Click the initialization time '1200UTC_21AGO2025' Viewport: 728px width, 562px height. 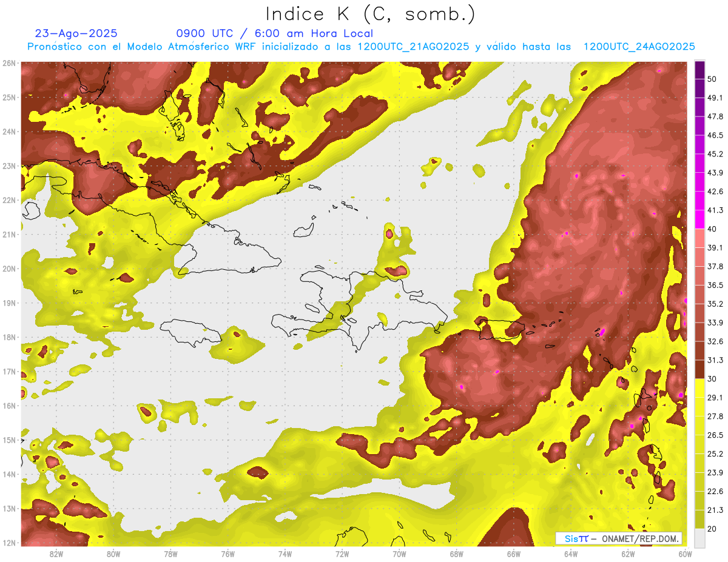click(x=413, y=47)
